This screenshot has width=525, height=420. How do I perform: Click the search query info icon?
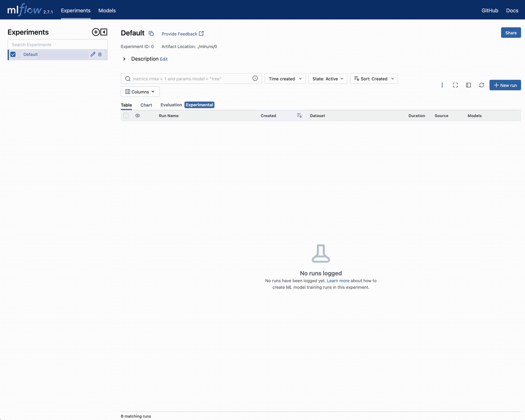(255, 78)
